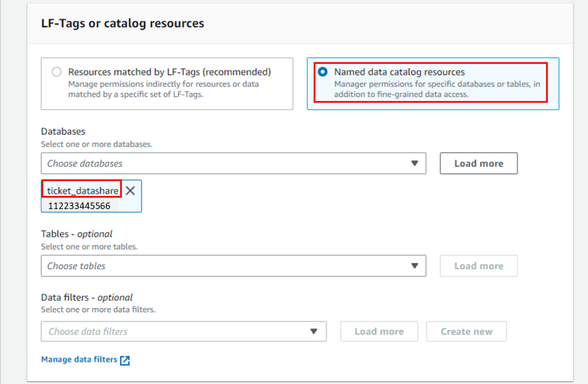Open the Choose databases dropdown

tap(225, 163)
